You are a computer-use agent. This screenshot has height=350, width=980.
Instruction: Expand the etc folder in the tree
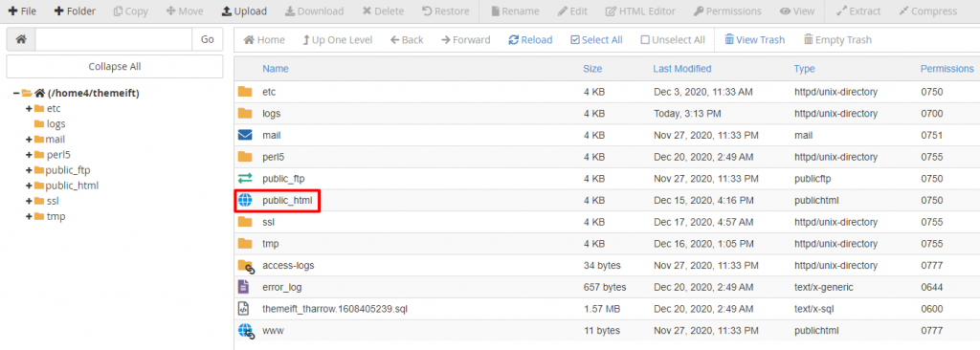(29, 109)
